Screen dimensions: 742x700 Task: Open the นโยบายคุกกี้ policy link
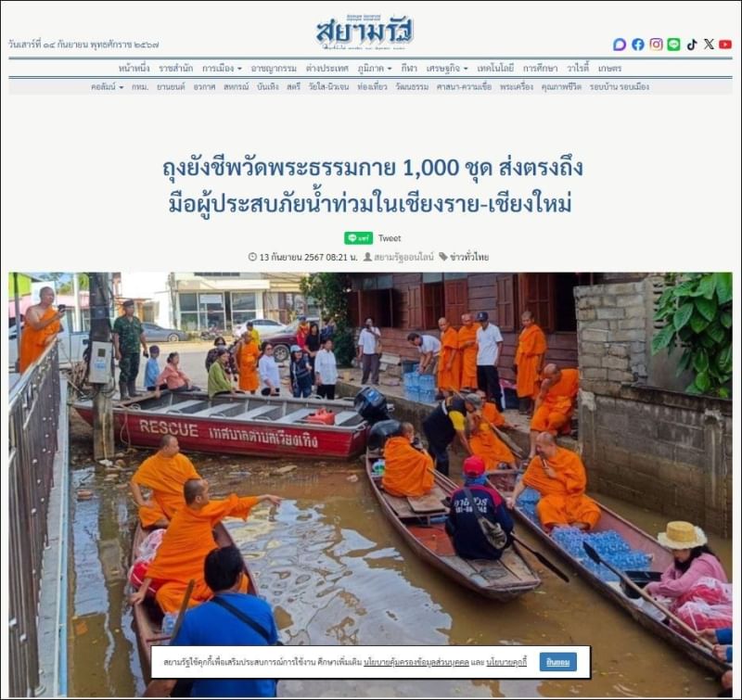[x=506, y=662]
